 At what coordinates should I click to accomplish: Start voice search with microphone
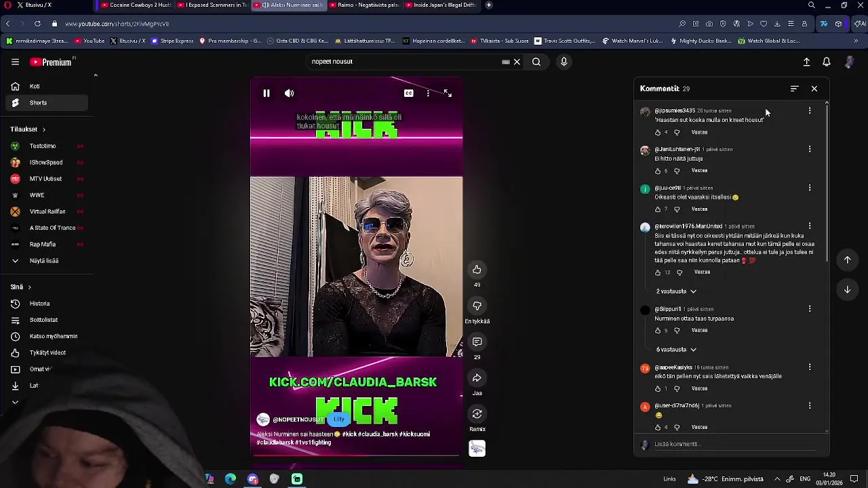564,62
